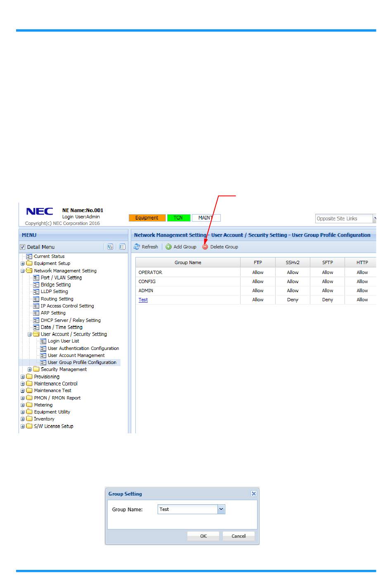Select the ADMIN group row
Screen dimensions: 392x586
256,291
